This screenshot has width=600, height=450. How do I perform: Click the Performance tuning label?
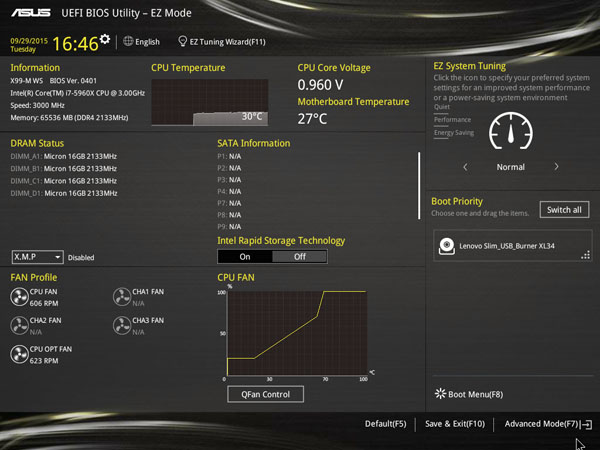[452, 120]
